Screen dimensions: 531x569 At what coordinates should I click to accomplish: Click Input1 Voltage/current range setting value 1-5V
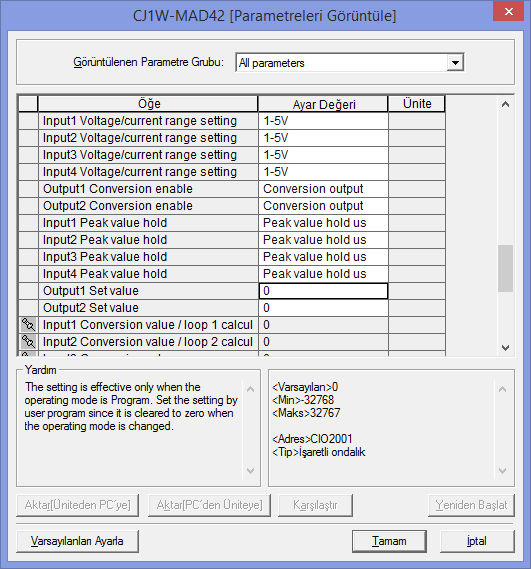[x=323, y=121]
